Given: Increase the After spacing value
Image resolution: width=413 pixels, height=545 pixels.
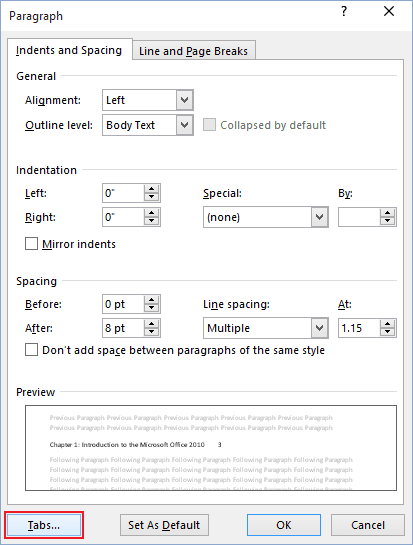Looking at the screenshot, I should (152, 324).
